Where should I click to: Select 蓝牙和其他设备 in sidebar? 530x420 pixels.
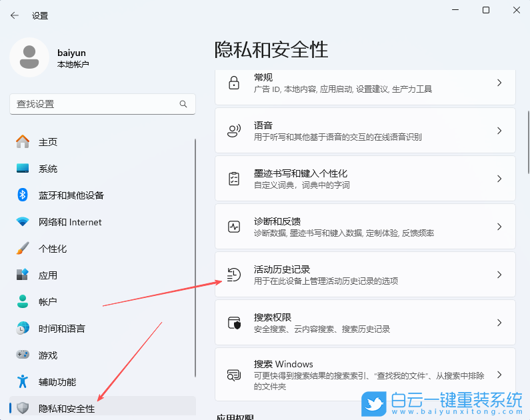coord(103,195)
